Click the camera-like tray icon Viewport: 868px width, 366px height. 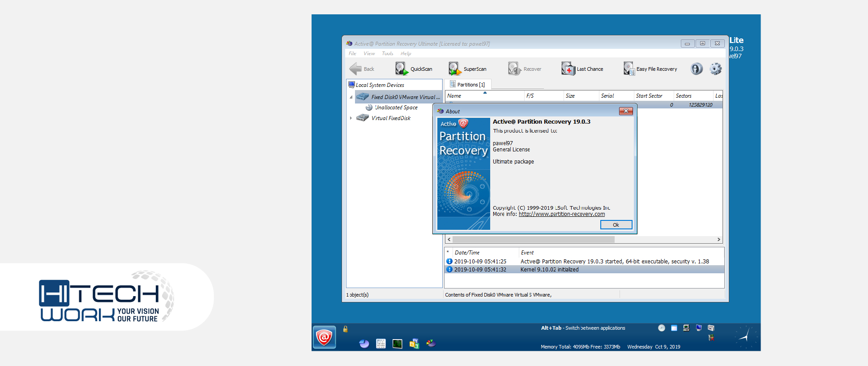pos(711,328)
